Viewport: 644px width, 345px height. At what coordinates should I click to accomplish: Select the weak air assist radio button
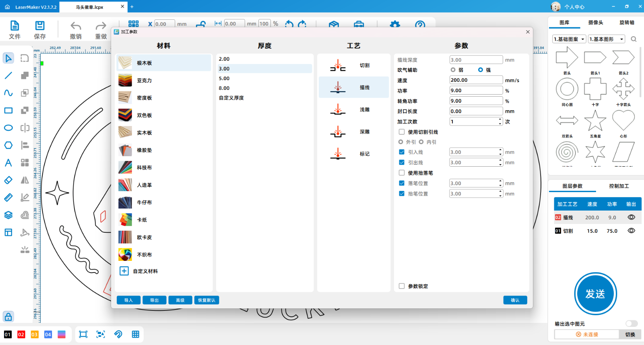pos(453,70)
